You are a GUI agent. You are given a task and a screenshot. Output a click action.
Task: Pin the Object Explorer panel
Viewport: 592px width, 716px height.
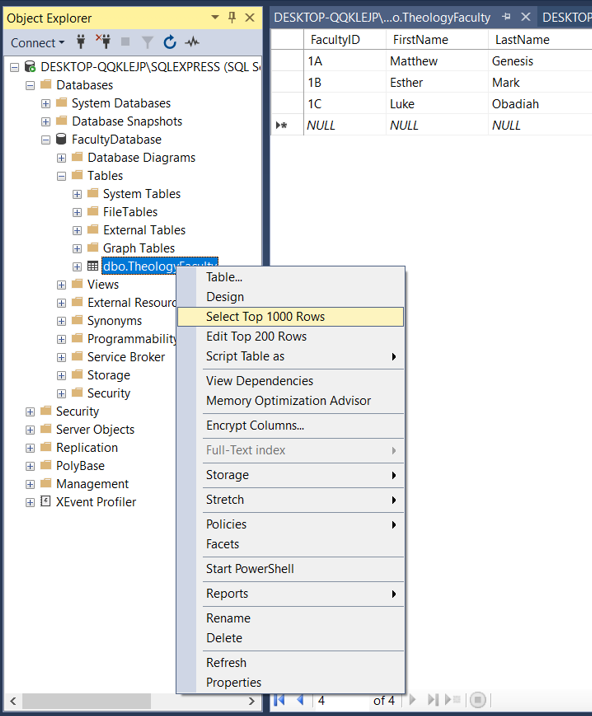tap(232, 17)
